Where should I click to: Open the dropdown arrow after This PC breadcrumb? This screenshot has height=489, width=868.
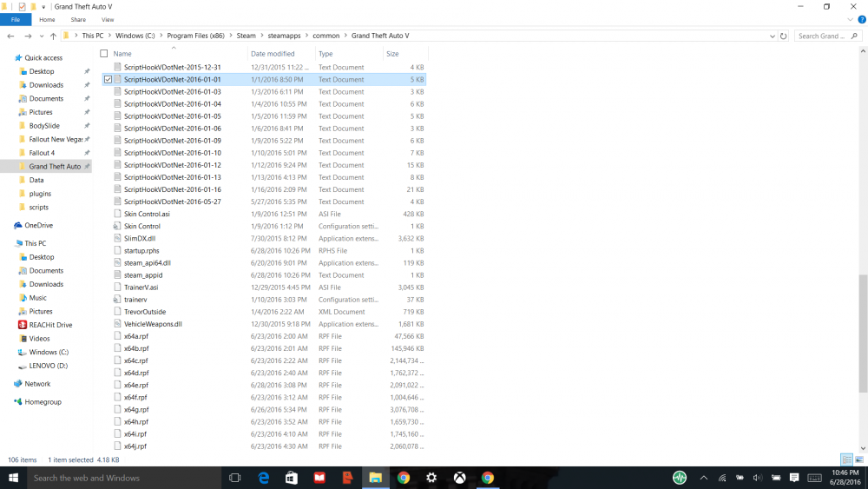(109, 36)
